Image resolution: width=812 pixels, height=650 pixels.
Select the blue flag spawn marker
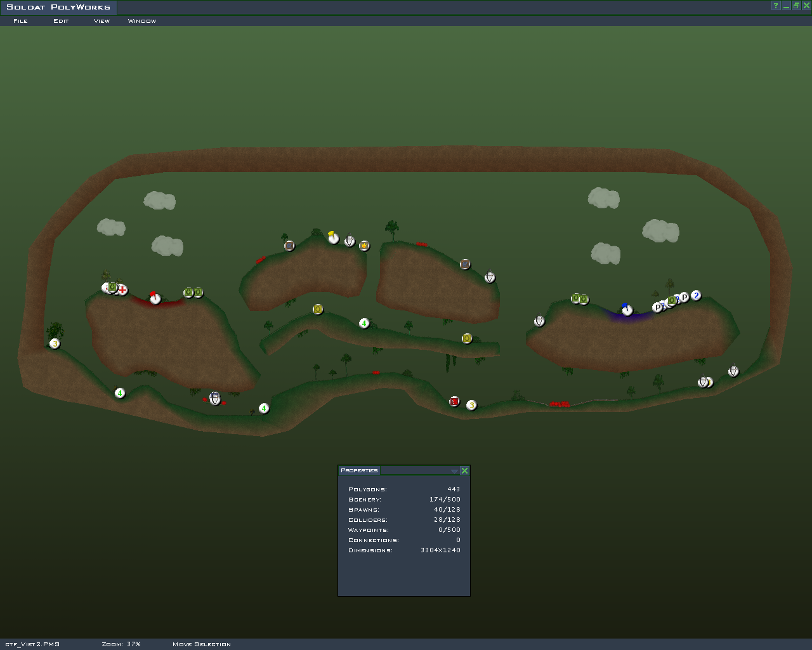click(627, 310)
